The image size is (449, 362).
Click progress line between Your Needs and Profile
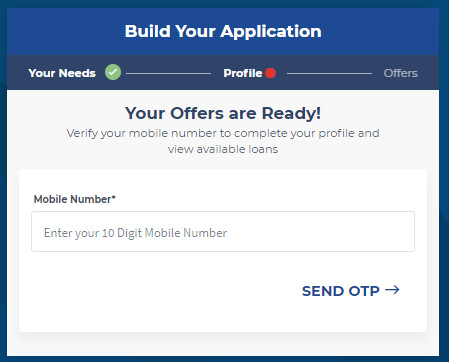[168, 73]
